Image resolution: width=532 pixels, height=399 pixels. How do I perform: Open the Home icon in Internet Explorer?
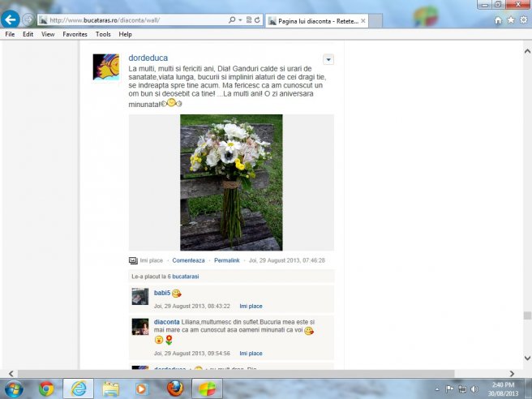pos(498,19)
